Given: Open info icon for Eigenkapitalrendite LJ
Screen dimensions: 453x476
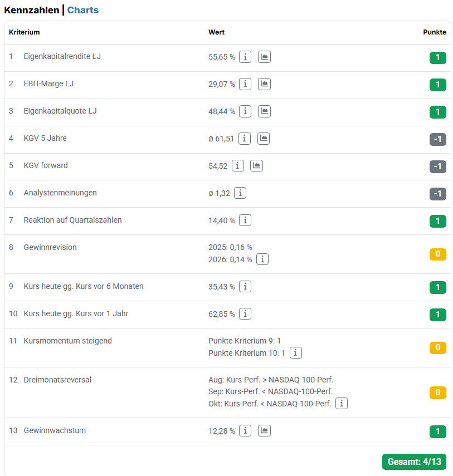Looking at the screenshot, I should click(x=245, y=57).
